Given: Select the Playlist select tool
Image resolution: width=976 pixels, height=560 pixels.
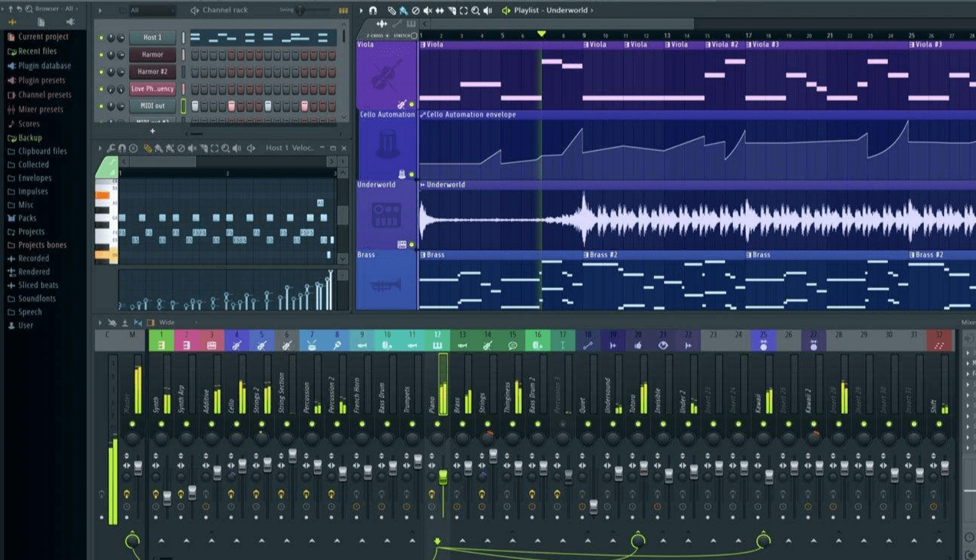Looking at the screenshot, I should click(464, 10).
